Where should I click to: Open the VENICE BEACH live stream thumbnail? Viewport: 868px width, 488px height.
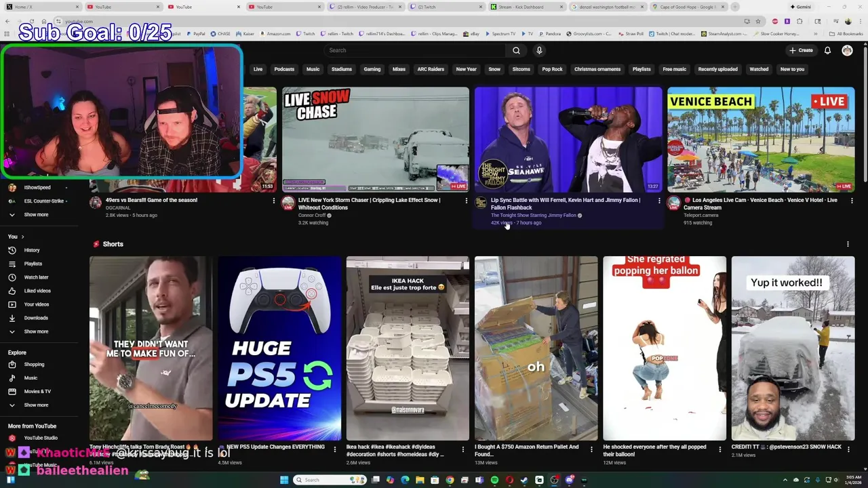tap(761, 140)
